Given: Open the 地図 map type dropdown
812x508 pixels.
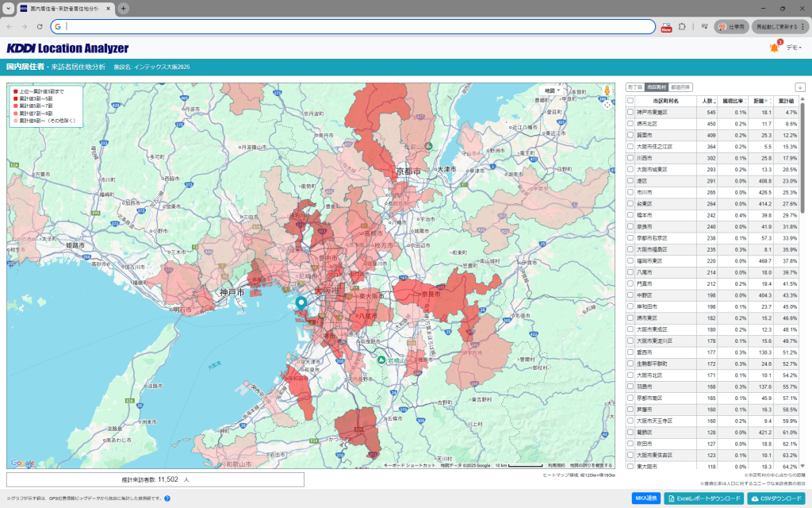Looking at the screenshot, I should (553, 90).
